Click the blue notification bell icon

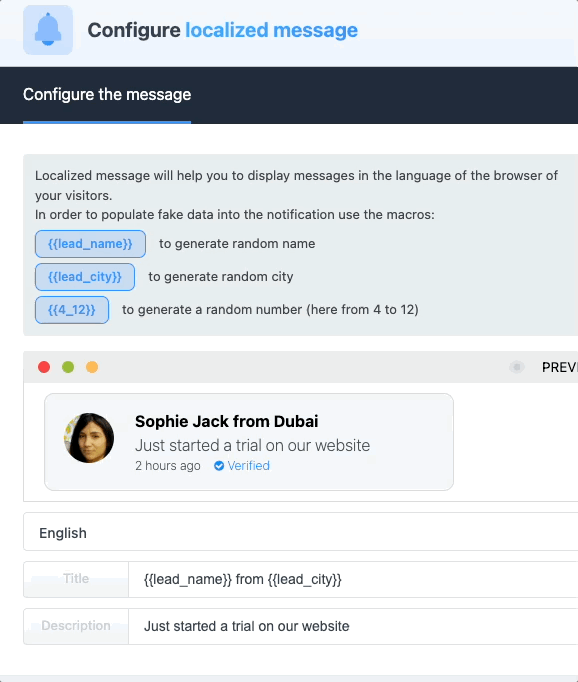(48, 30)
